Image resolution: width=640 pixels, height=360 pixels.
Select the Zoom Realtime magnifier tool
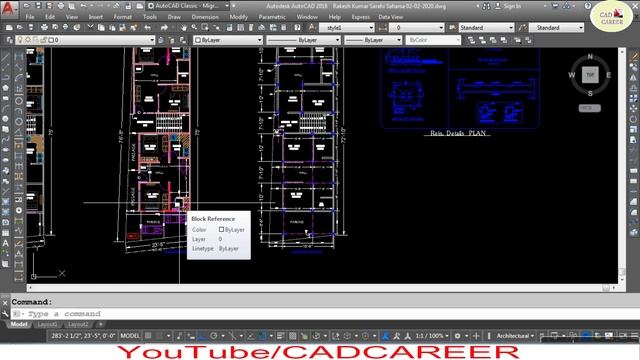coord(194,27)
